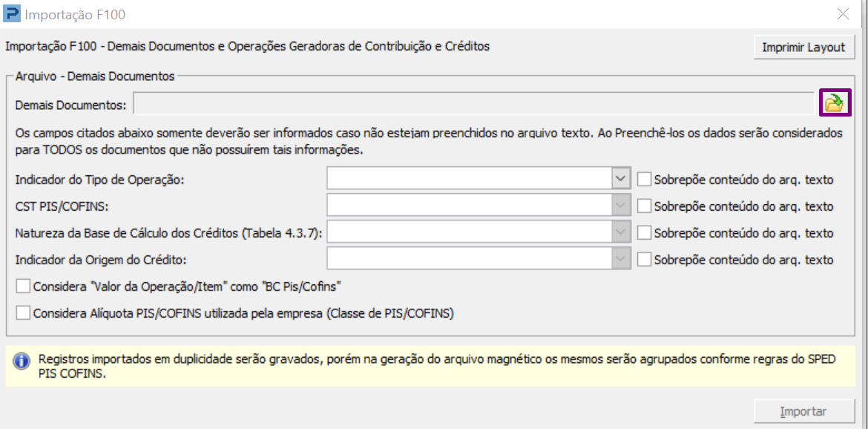Expand the Indicador do Tipo de Operação dropdown
Image resolution: width=868 pixels, height=429 pixels.
(x=620, y=179)
